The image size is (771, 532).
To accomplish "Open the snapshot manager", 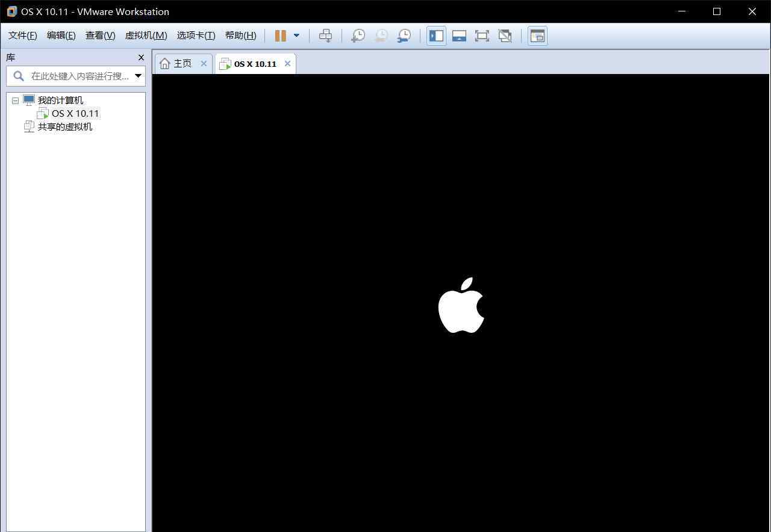I will point(404,36).
